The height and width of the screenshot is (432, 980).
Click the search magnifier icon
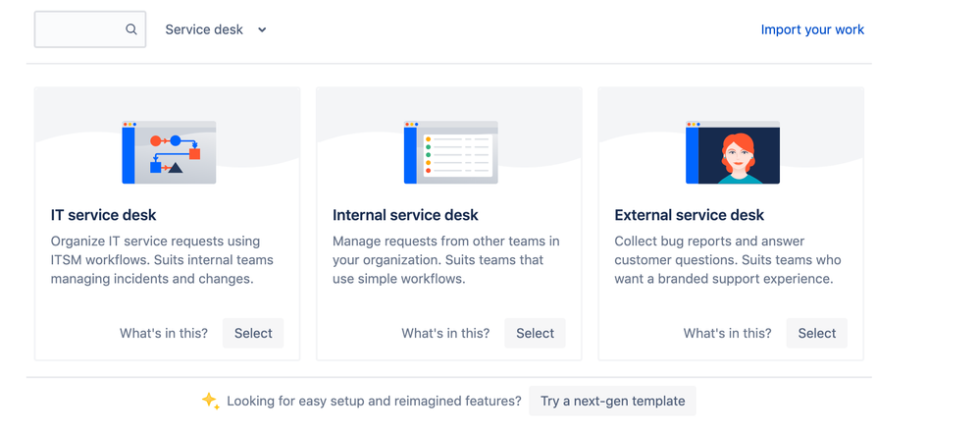tap(131, 29)
